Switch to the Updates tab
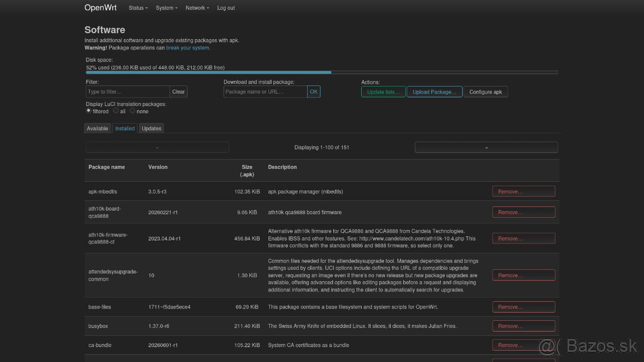The height and width of the screenshot is (362, 644). click(x=151, y=128)
